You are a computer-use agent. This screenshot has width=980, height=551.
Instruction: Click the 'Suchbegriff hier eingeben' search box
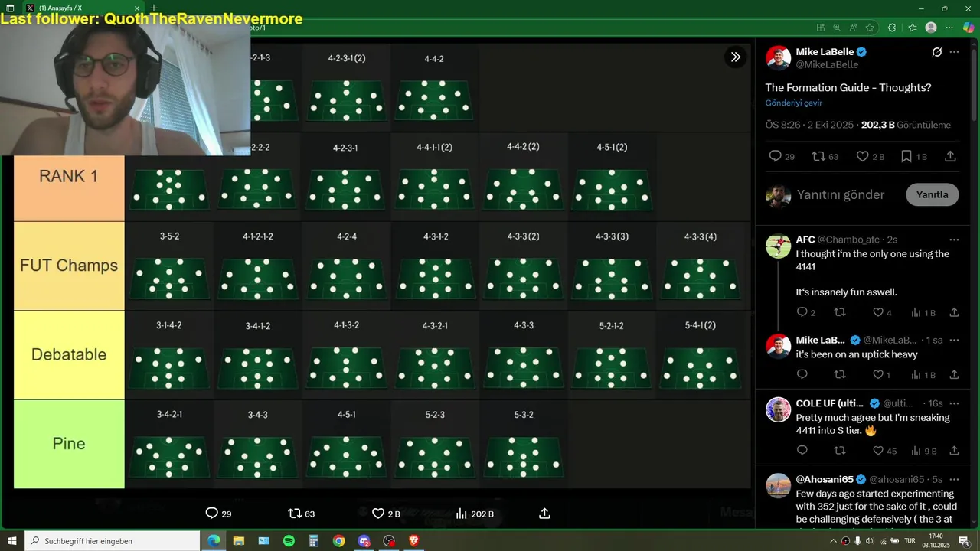pyautogui.click(x=113, y=541)
